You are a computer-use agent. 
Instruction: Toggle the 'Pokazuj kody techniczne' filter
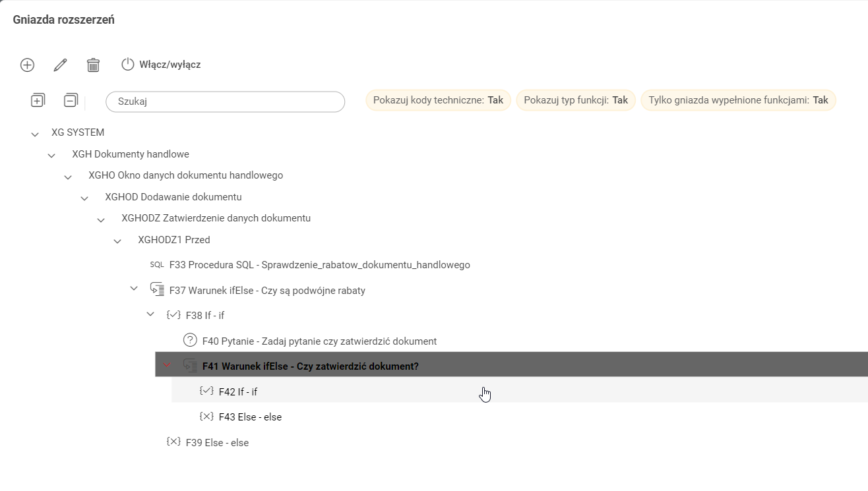click(438, 100)
